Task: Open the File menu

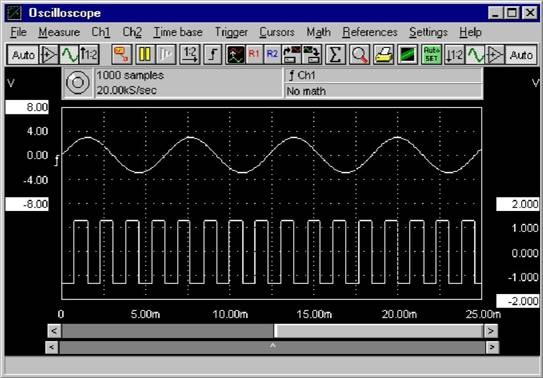Action: pyautogui.click(x=18, y=32)
